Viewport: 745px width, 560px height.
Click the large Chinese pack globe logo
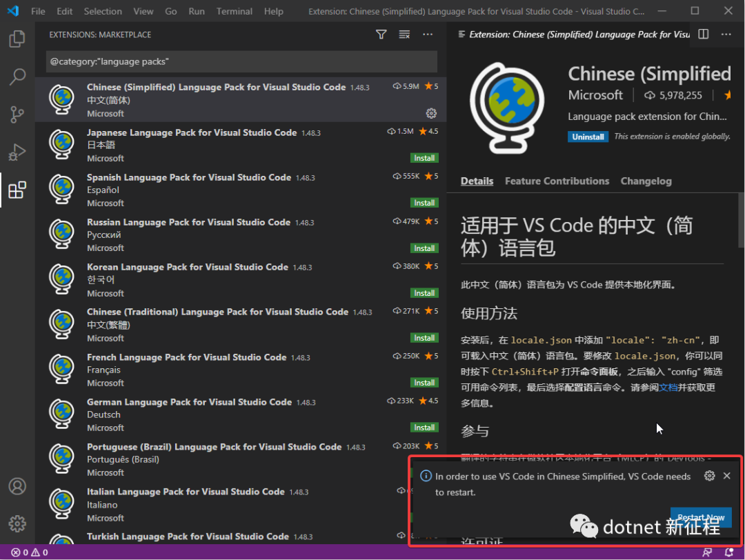coord(507,108)
